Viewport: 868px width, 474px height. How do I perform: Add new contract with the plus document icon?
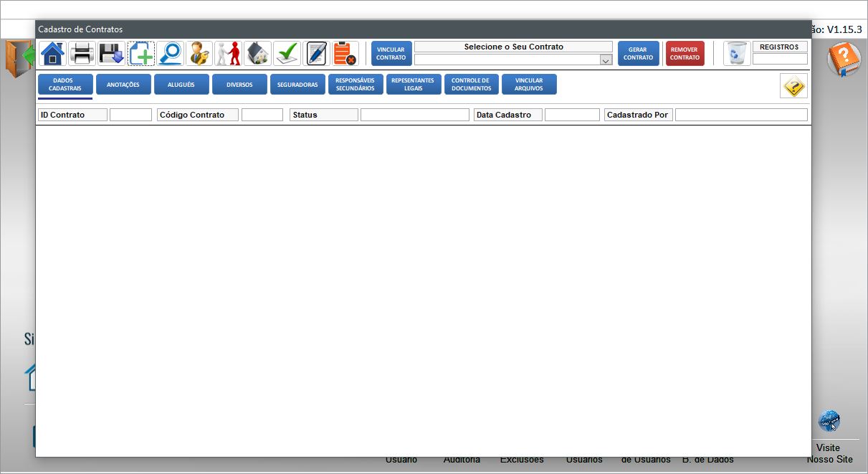[141, 54]
